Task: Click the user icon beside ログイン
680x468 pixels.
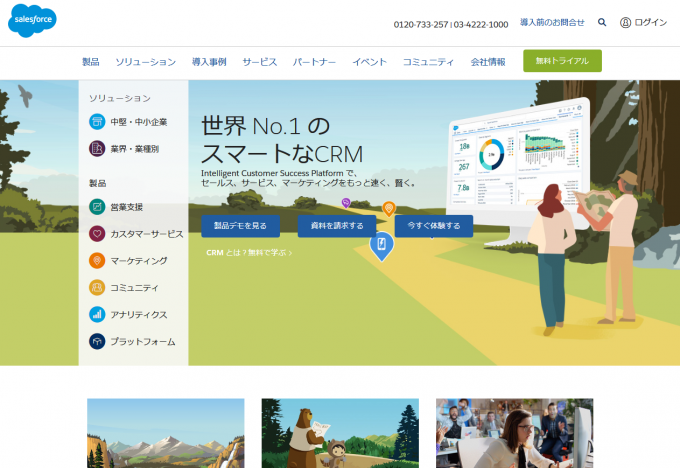Action: coord(625,23)
